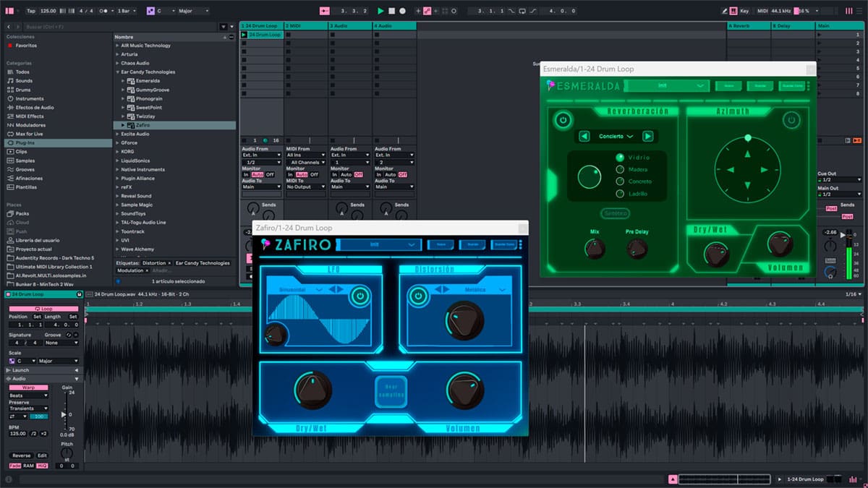Open Instruments category in the browser
Screen dimensions: 868x488
pyautogui.click(x=29, y=98)
